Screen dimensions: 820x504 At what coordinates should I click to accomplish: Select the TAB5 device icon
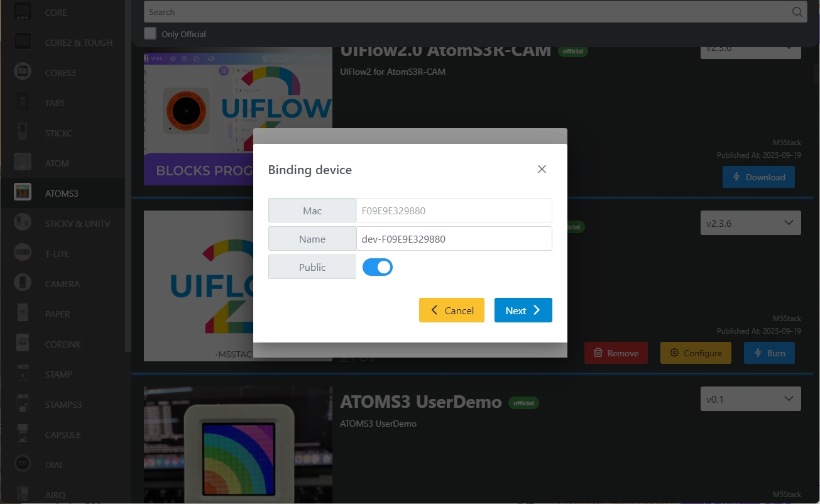point(23,102)
